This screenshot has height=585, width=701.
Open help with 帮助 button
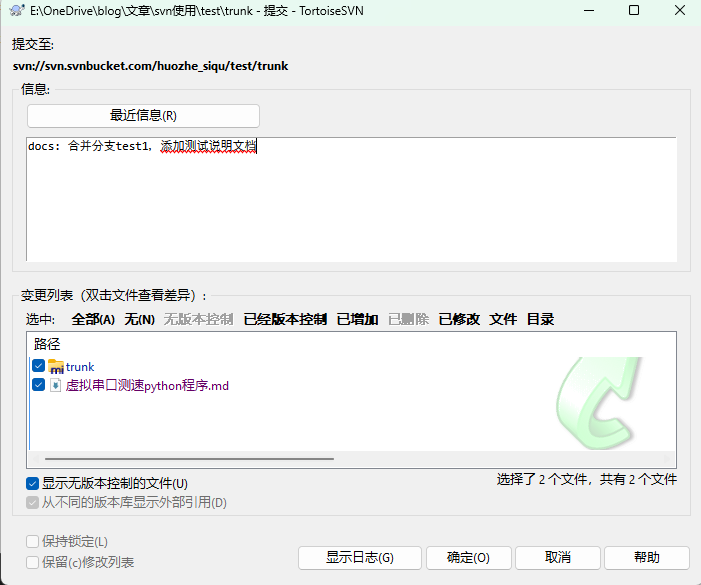point(646,557)
